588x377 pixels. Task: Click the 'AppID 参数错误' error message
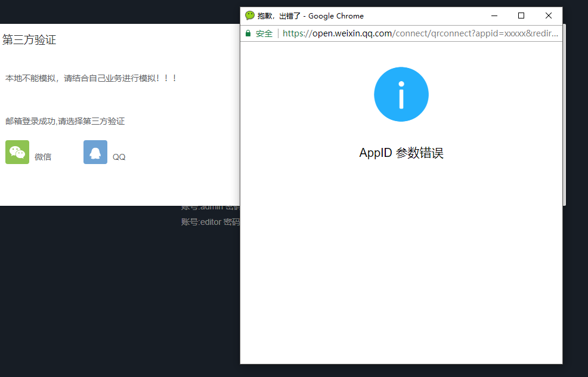(401, 153)
